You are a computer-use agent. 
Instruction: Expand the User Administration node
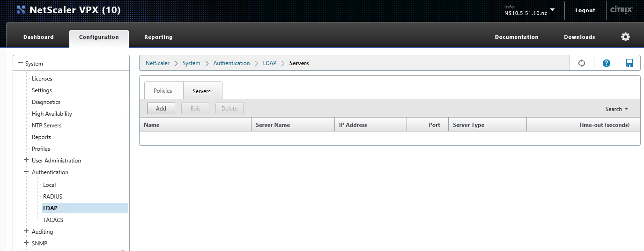[x=26, y=160]
